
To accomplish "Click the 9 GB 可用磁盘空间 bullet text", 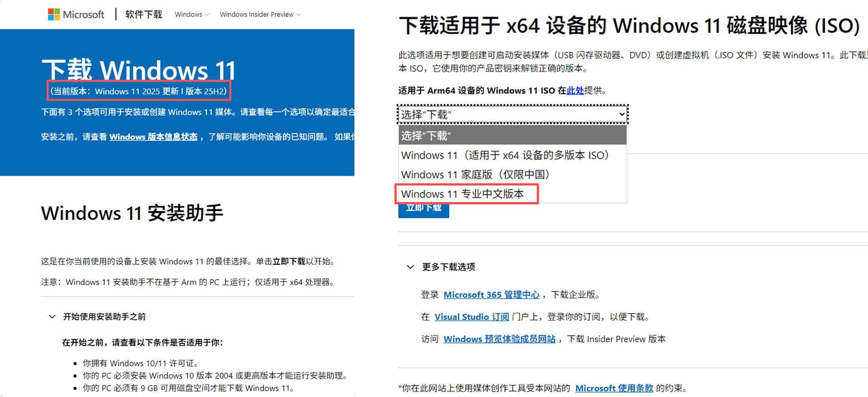I will coord(189,388).
